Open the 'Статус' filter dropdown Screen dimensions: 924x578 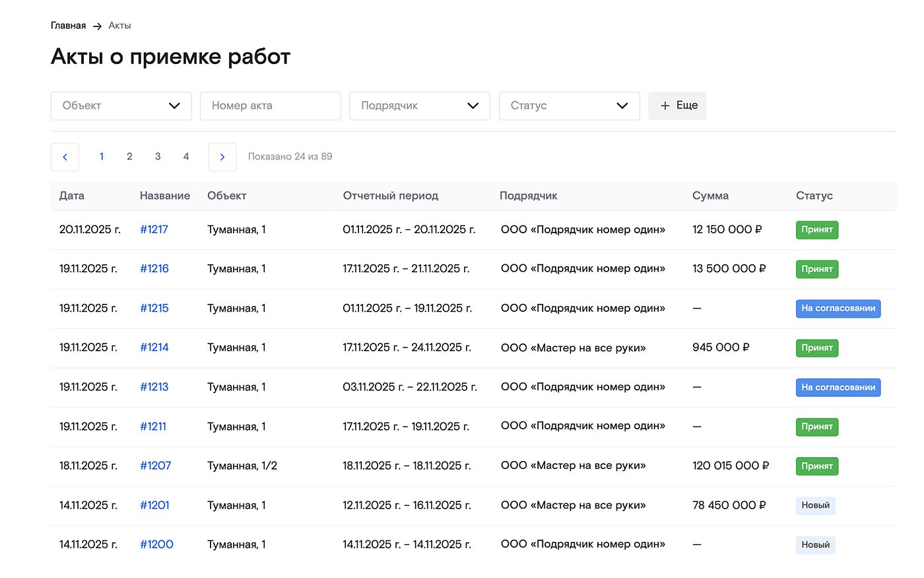point(569,106)
